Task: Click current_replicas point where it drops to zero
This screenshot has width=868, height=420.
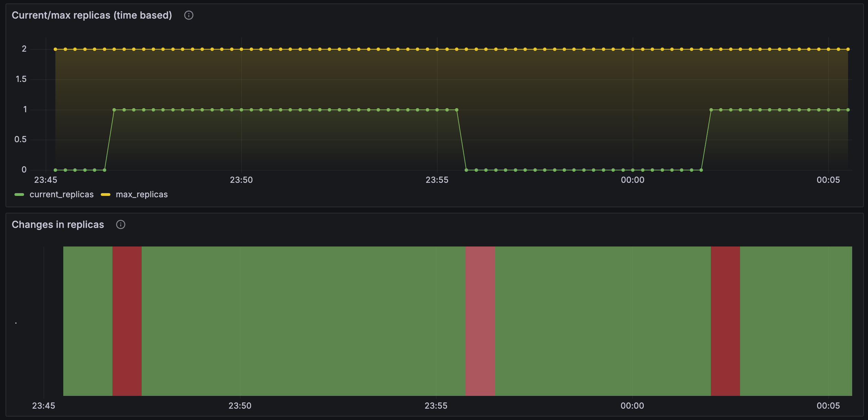Action: (466, 170)
